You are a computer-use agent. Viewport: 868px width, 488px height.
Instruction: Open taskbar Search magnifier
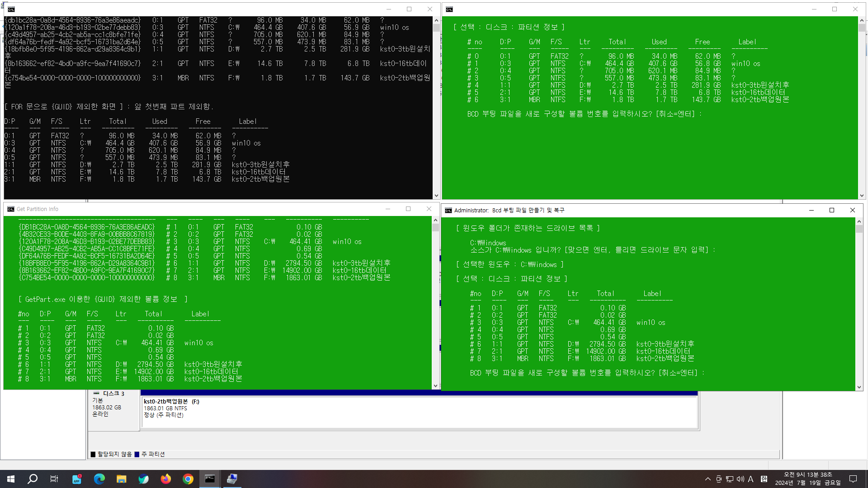[x=33, y=479]
